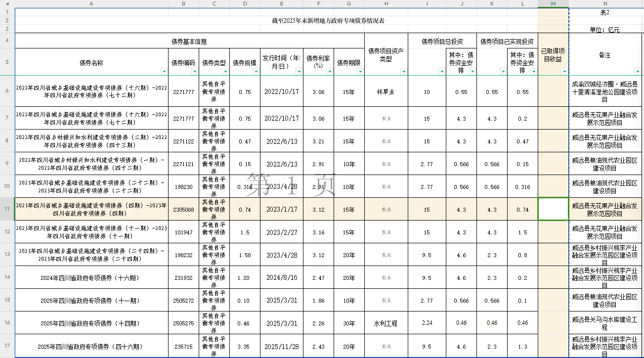Open the 债券期限 filter dropdown arrow
Viewport: 644px width, 358px height.
tap(360, 72)
